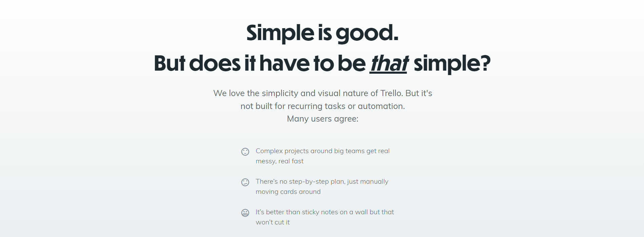Click the underlined word "that" in heading
644x237 pixels.
point(389,63)
